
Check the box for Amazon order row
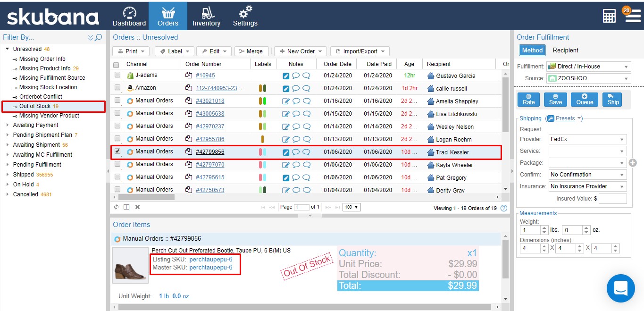[x=117, y=87]
